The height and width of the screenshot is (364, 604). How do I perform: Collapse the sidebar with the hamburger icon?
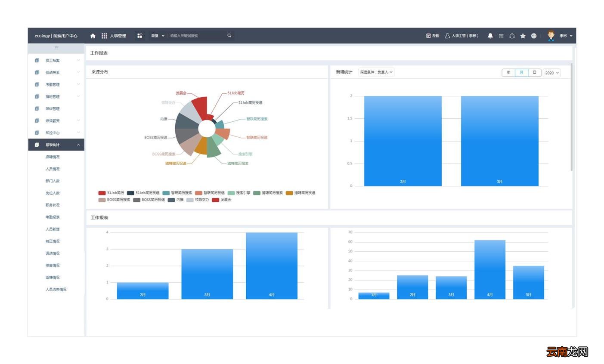pyautogui.click(x=56, y=48)
